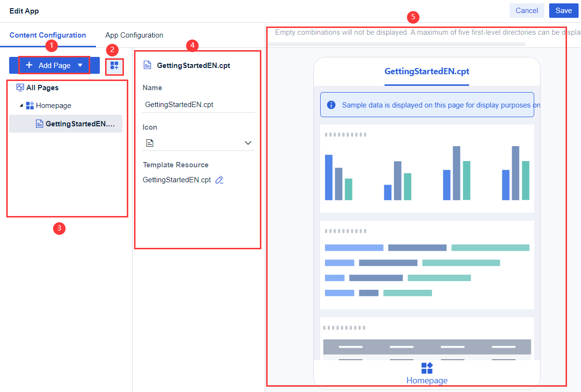The height and width of the screenshot is (392, 581).
Task: Click the Homepage directory icon in tree
Action: 30,106
